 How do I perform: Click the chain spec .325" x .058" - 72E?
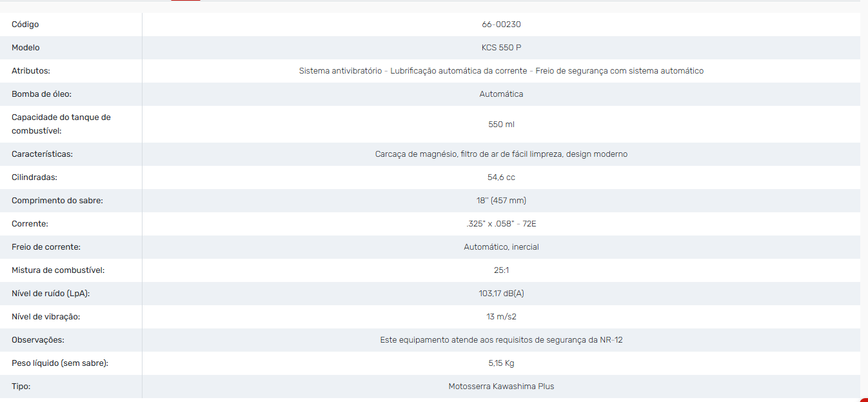point(501,224)
